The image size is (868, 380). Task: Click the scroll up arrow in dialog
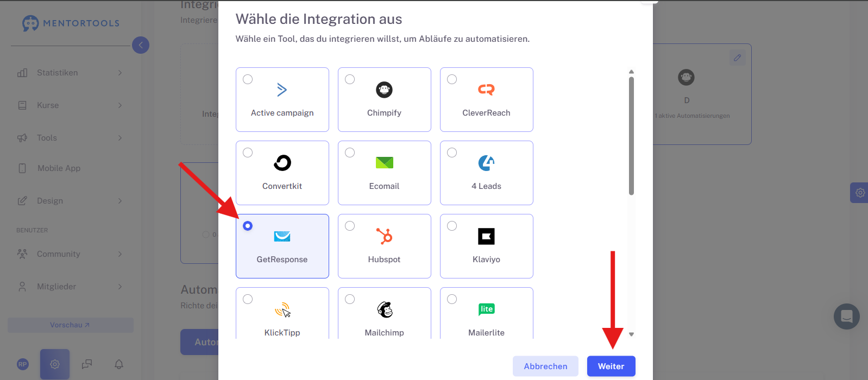[x=631, y=72]
